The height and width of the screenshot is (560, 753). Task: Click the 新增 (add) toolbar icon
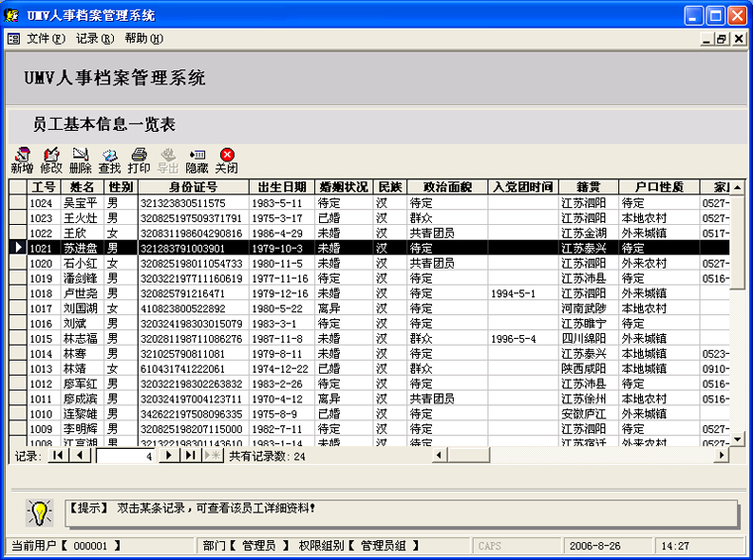coord(22,161)
